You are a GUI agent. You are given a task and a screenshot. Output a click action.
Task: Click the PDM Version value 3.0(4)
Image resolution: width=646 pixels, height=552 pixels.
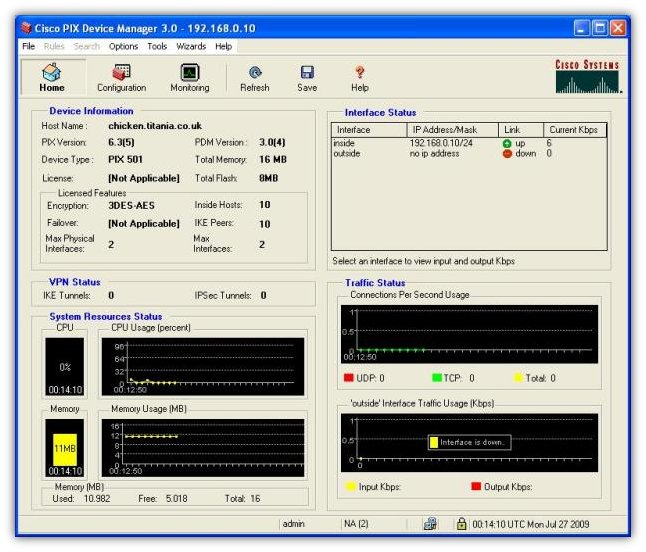point(272,143)
